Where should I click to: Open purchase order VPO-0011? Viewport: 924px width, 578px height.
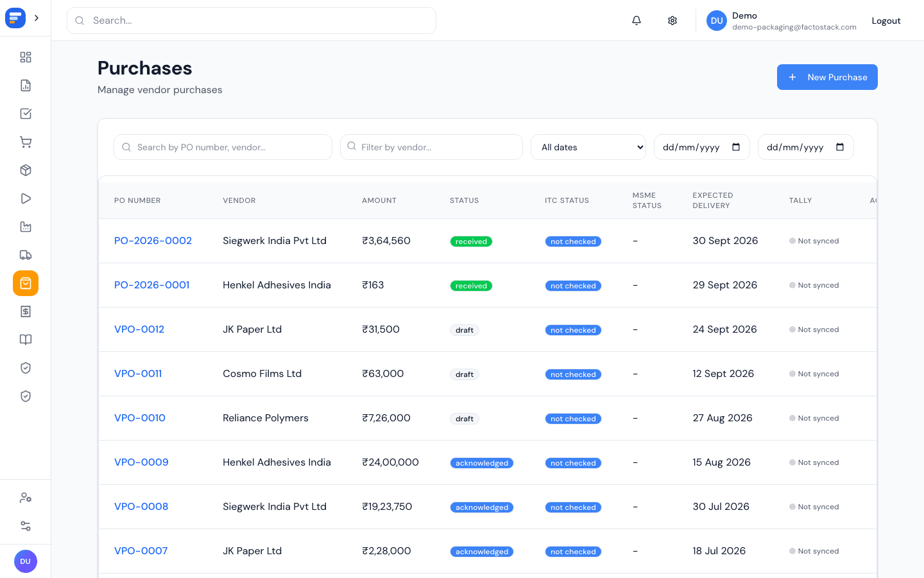[x=138, y=374]
